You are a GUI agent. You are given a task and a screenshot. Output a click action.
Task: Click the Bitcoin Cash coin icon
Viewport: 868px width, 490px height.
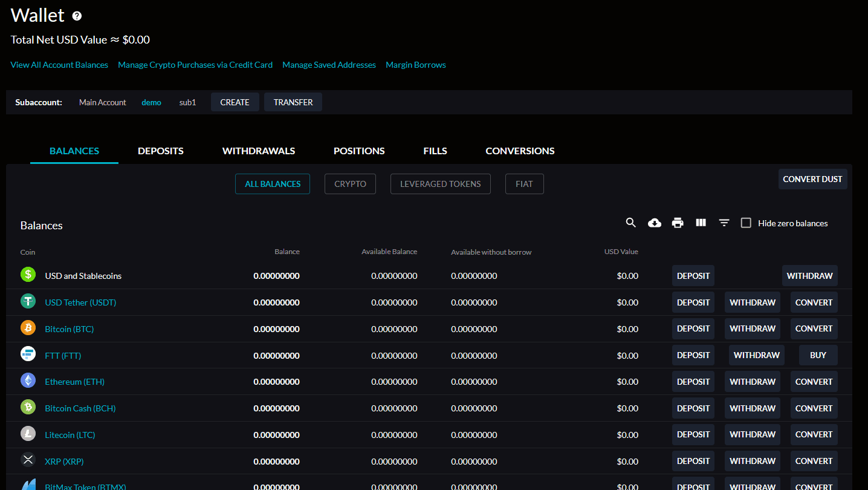(x=28, y=407)
